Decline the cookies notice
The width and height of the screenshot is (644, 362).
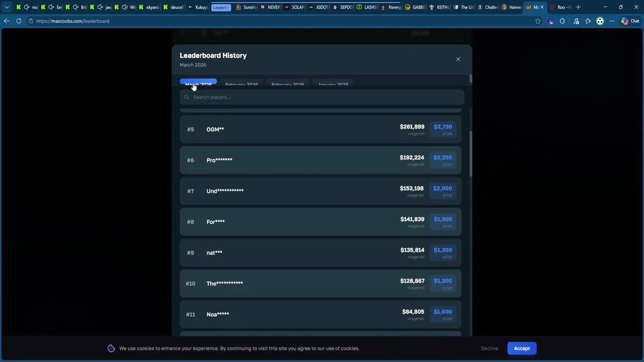coord(489,348)
